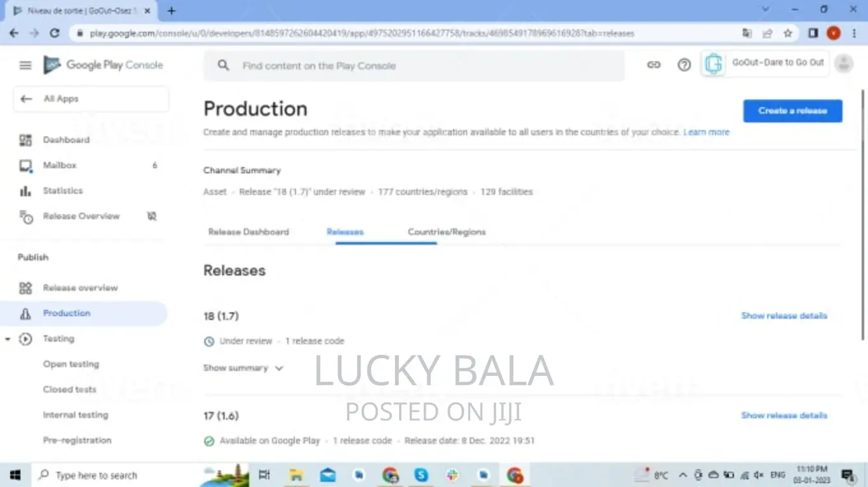
Task: Click the Create a release button
Action: [792, 110]
